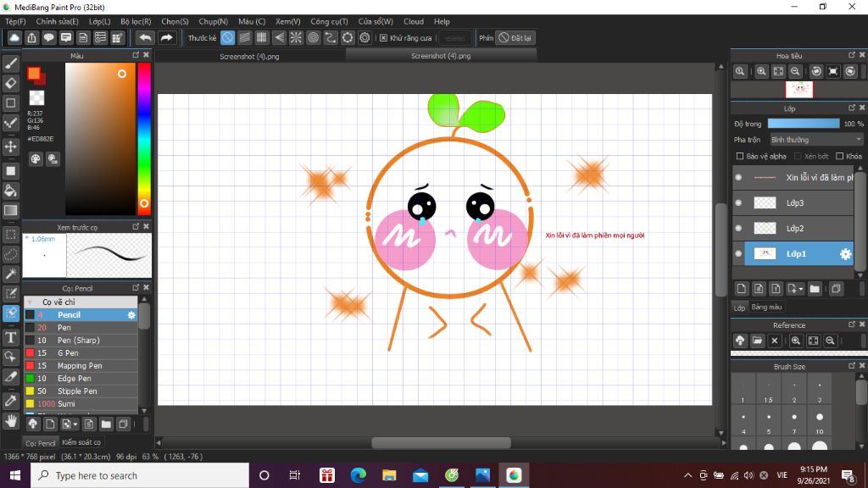Select the Hand pan tool

(10, 421)
